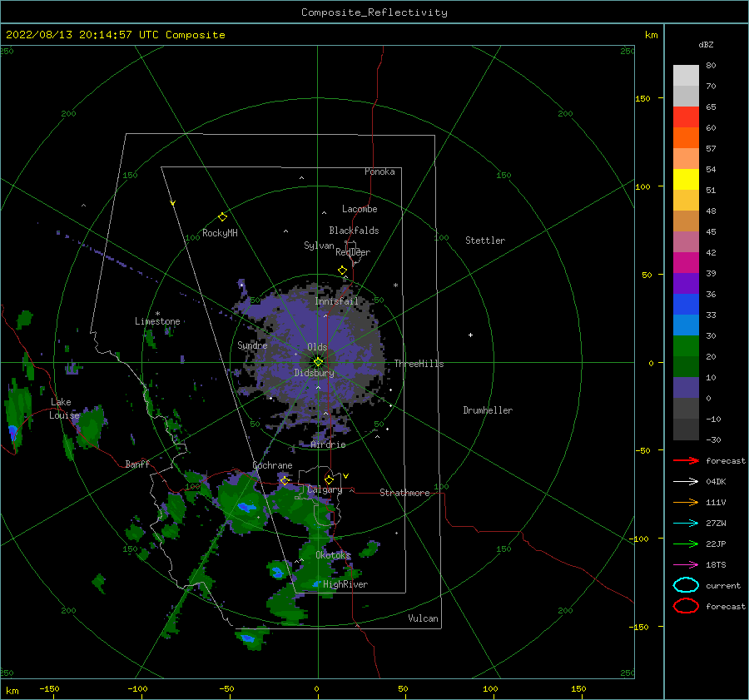Click the cyan current ellipse icon
This screenshot has height=700, width=749.
tap(686, 585)
